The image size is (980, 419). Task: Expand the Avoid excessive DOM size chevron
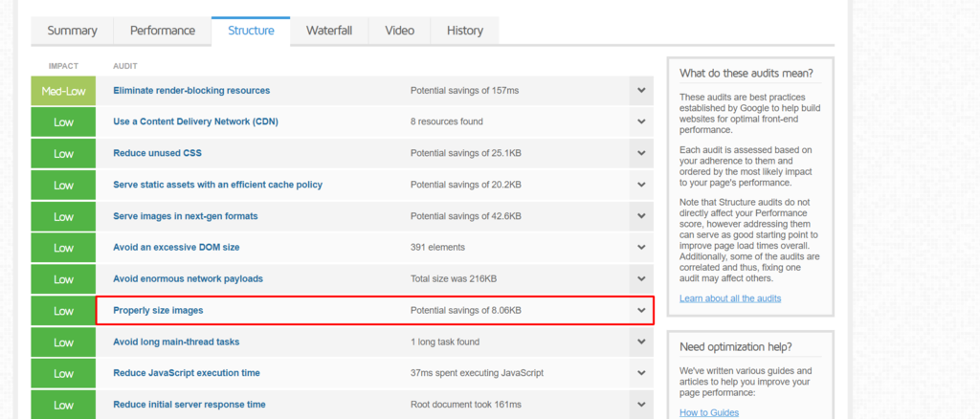(640, 248)
